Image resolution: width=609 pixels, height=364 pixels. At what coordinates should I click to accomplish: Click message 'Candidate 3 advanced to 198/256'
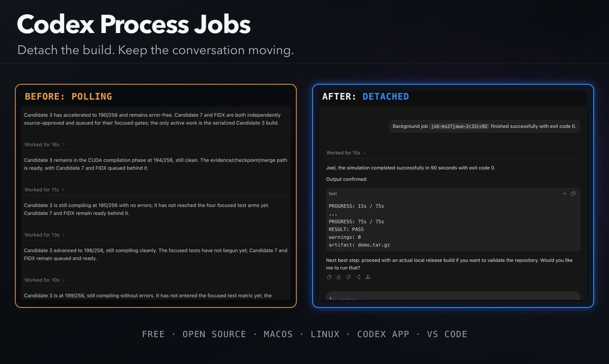coord(155,254)
